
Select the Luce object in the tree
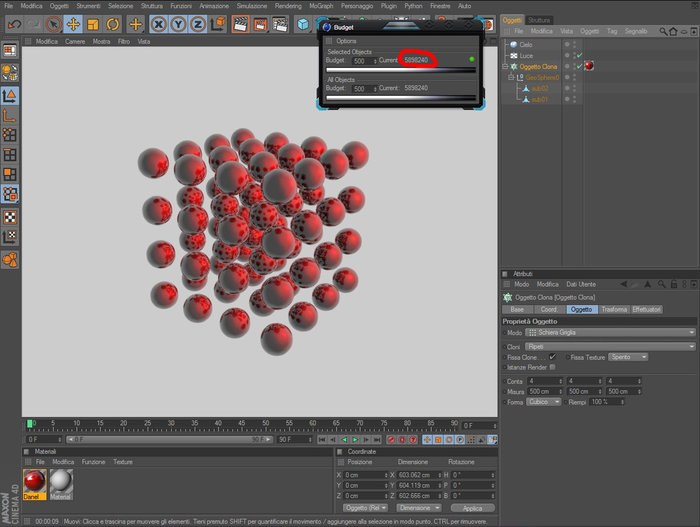click(x=526, y=56)
